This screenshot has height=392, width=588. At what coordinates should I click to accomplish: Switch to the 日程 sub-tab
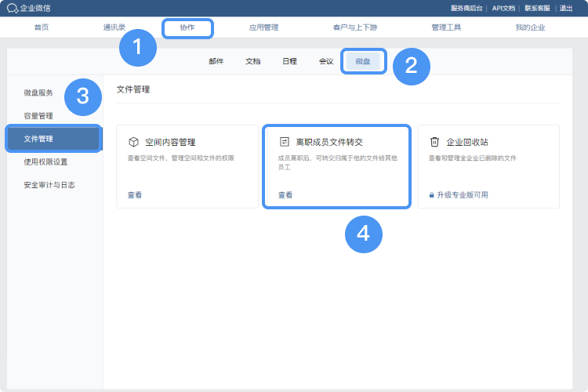(x=290, y=61)
